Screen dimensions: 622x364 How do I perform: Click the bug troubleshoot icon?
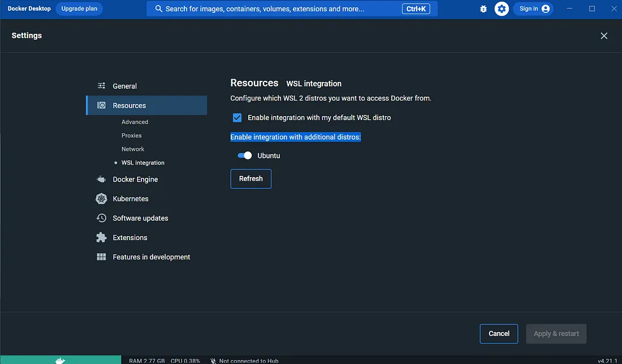(483, 8)
